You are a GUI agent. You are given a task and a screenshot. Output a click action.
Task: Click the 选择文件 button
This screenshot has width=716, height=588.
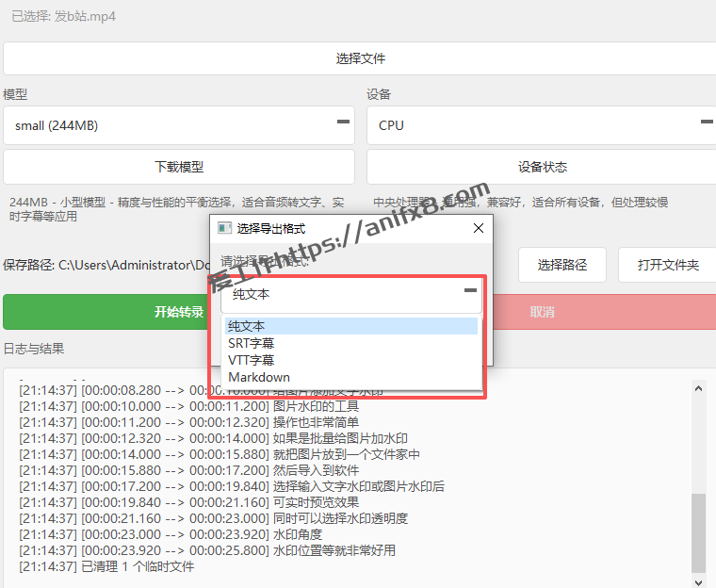[360, 58]
